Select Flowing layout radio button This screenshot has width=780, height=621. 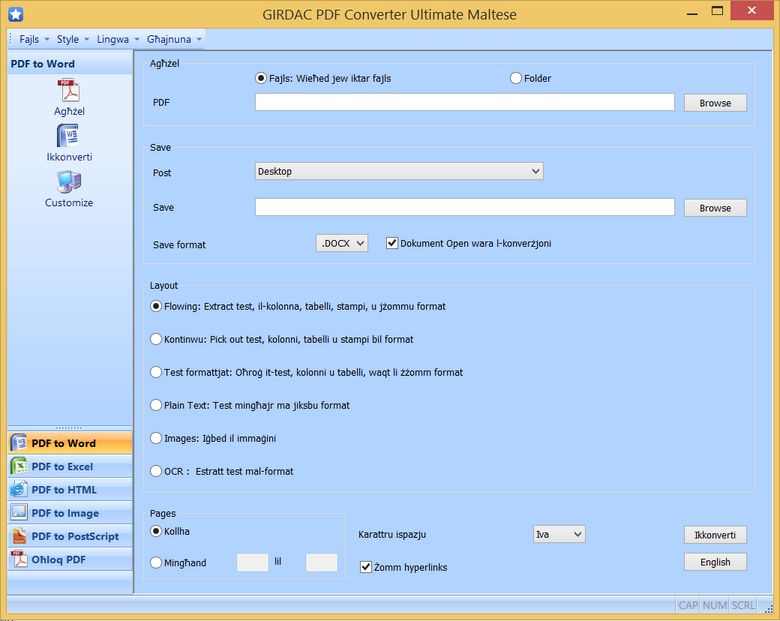point(156,306)
